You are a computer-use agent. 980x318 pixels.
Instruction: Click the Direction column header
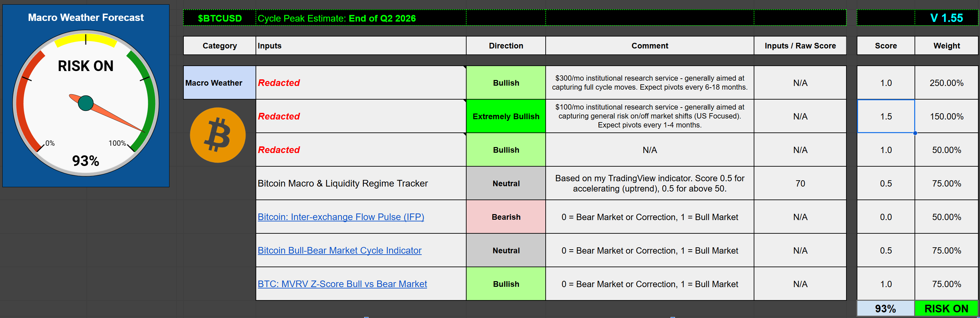pos(505,45)
